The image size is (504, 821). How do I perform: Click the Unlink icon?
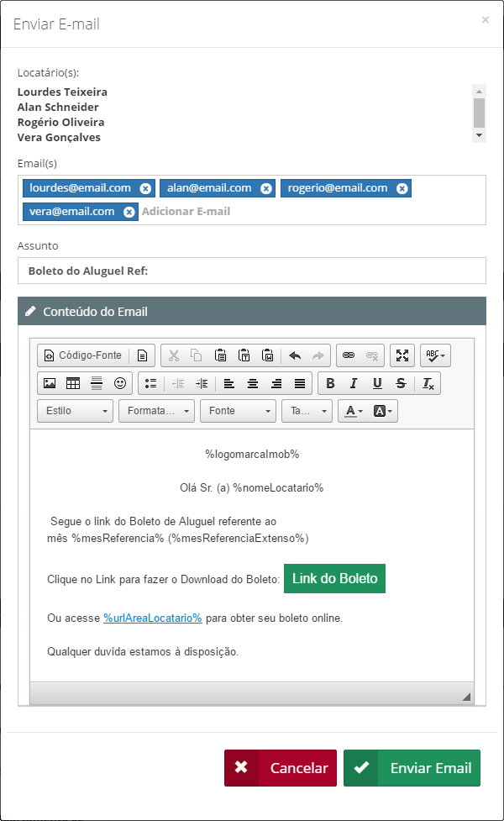pyautogui.click(x=372, y=355)
